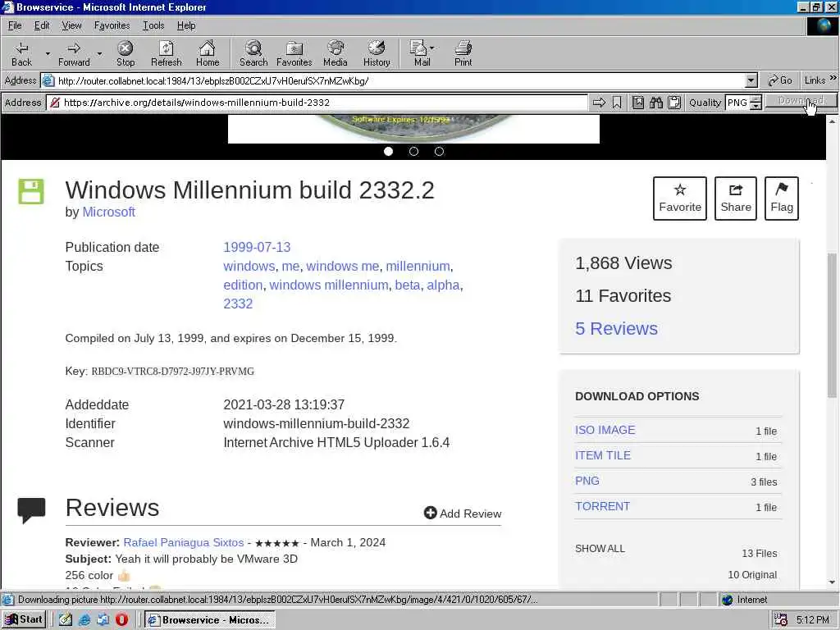Open the Forward button history dropdown arrow

99,53
